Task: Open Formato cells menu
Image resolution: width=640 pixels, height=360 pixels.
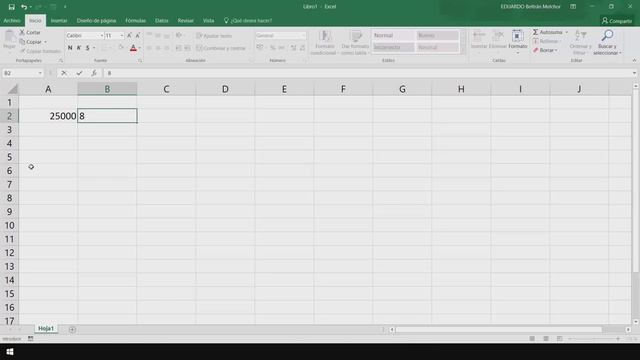Action: coord(518,41)
